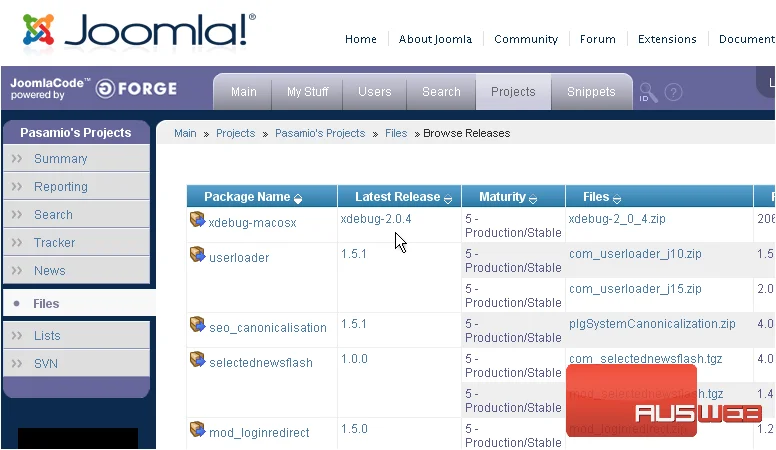Sort by Package Name arrows

298,199
